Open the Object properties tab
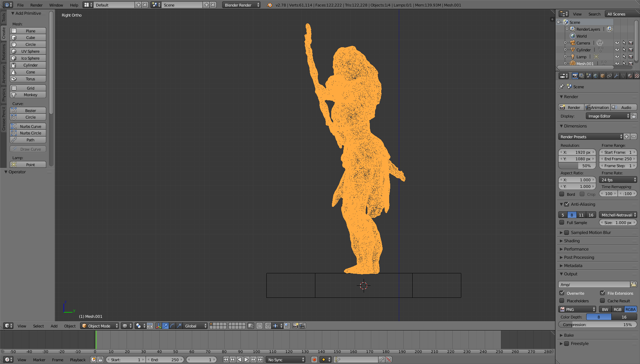This screenshot has width=640, height=364. click(602, 76)
